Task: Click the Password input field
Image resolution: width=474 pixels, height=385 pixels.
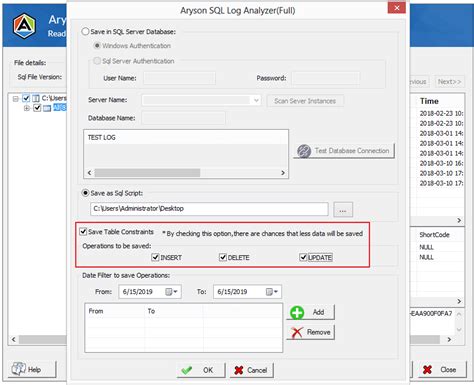Action: pyautogui.click(x=326, y=78)
